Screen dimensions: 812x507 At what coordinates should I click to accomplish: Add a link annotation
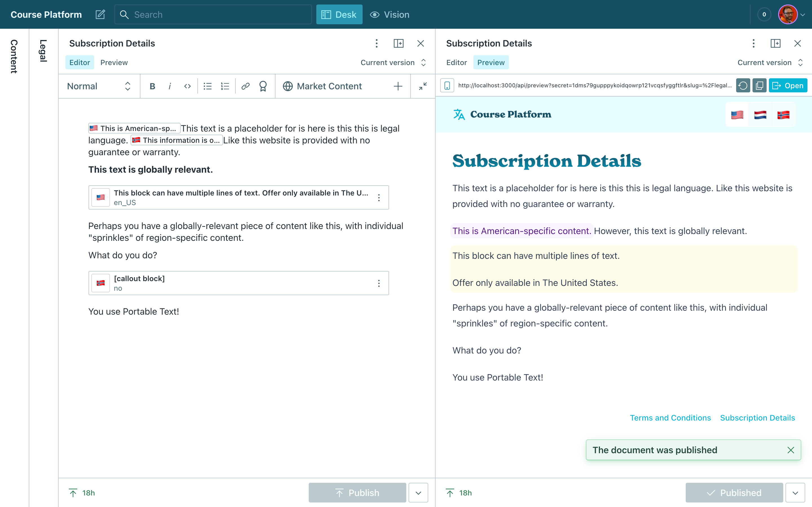click(x=245, y=86)
